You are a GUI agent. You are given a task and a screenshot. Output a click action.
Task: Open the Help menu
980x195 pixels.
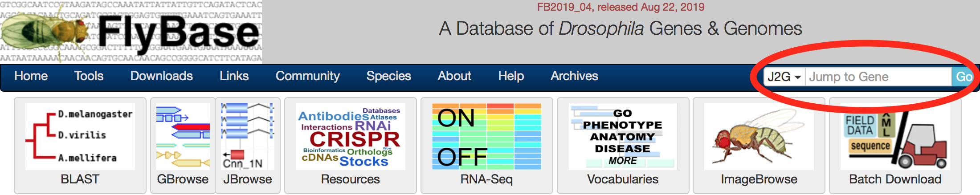(511, 76)
